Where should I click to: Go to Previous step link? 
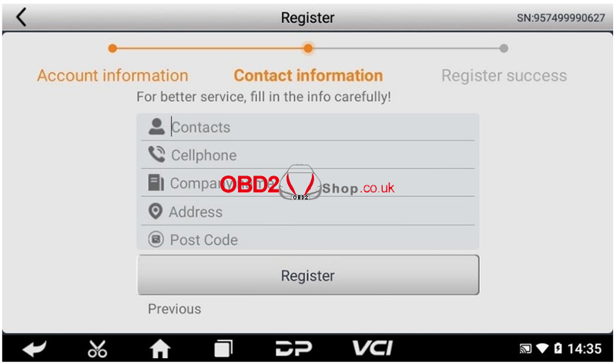[175, 309]
